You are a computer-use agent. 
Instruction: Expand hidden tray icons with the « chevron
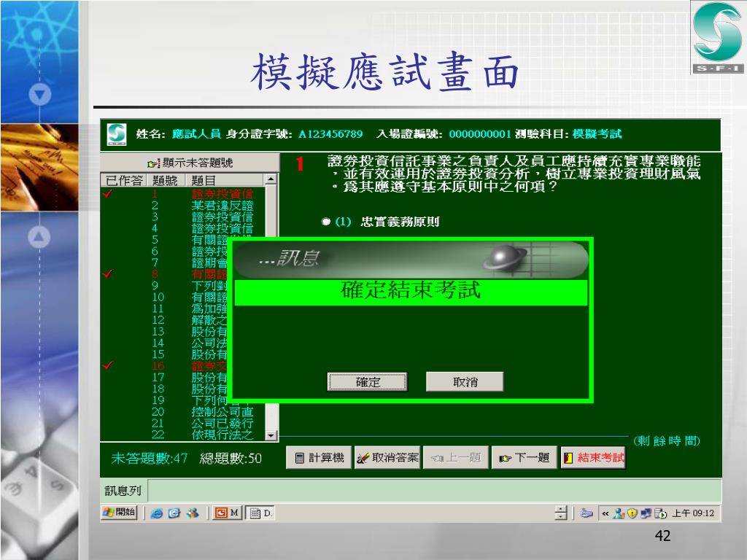pyautogui.click(x=605, y=513)
